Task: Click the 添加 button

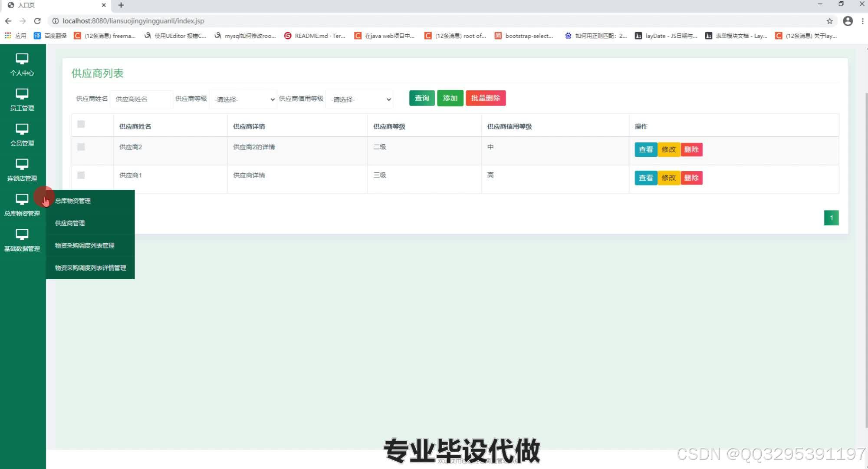Action: click(x=450, y=98)
